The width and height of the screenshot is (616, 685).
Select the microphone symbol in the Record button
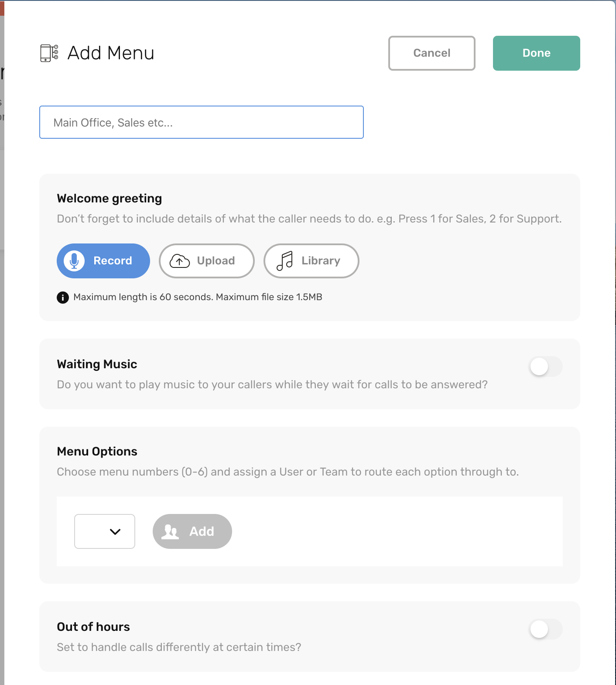pyautogui.click(x=75, y=260)
